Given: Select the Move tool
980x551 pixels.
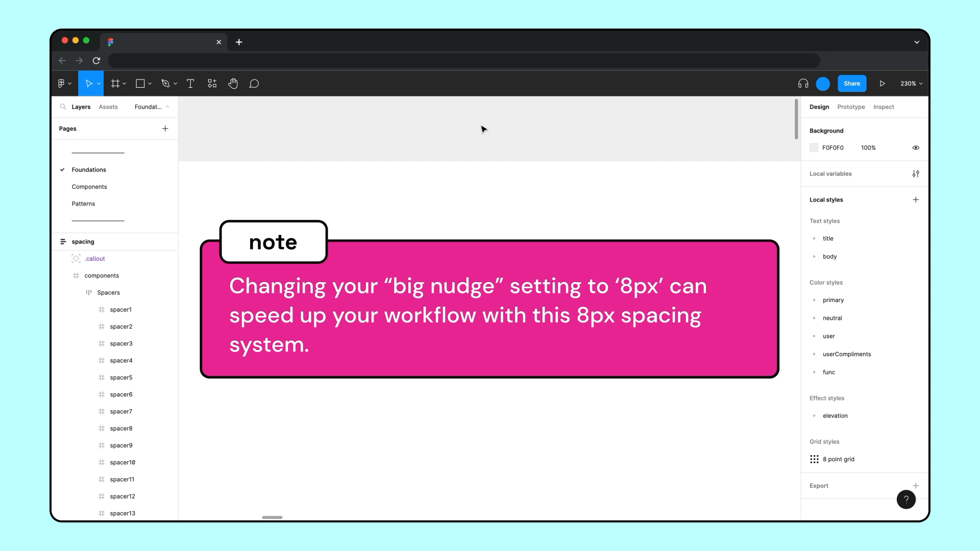Looking at the screenshot, I should [x=89, y=84].
